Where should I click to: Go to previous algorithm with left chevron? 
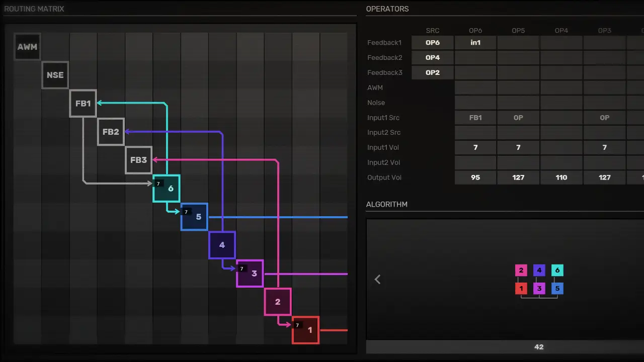click(x=377, y=279)
